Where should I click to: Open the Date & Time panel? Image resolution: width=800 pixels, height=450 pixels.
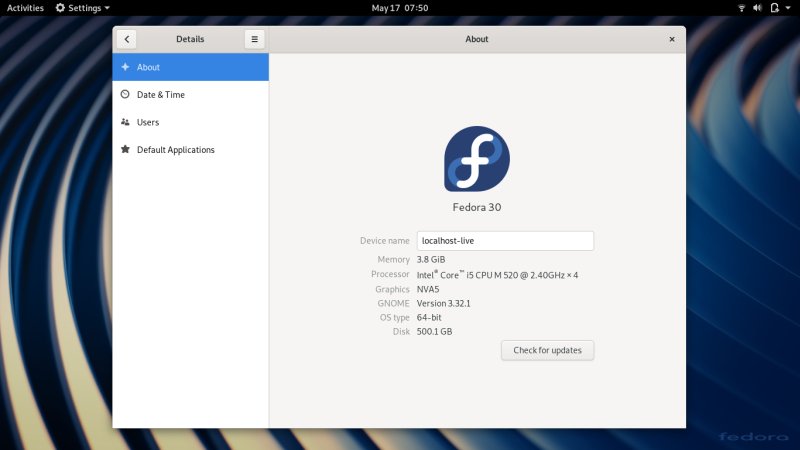[190, 94]
